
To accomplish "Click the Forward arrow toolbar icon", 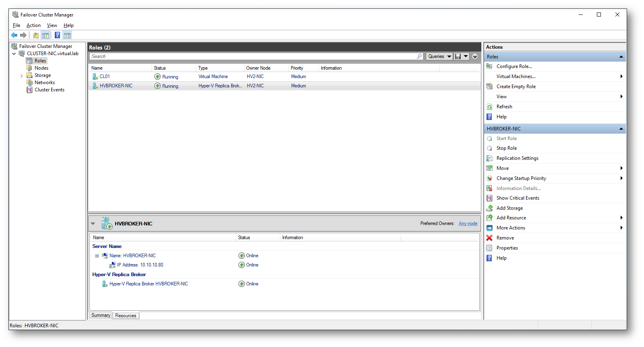I will tap(23, 35).
